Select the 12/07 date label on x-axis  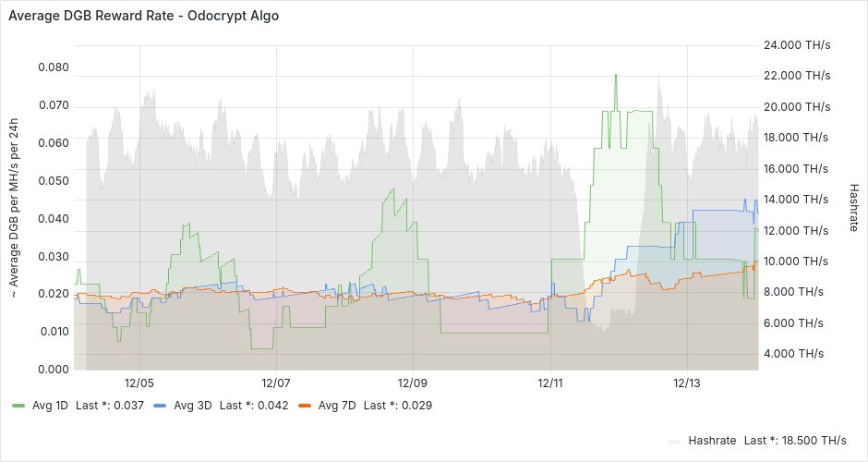[x=276, y=383]
